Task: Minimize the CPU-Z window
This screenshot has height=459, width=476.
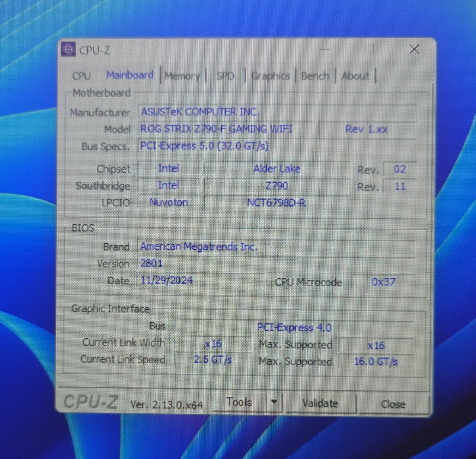Action: click(325, 49)
